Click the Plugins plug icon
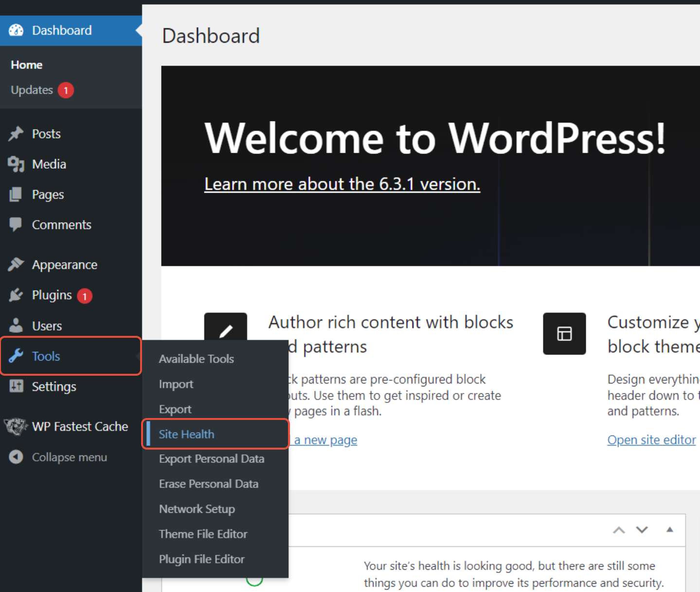The width and height of the screenshot is (700, 592). tap(16, 295)
